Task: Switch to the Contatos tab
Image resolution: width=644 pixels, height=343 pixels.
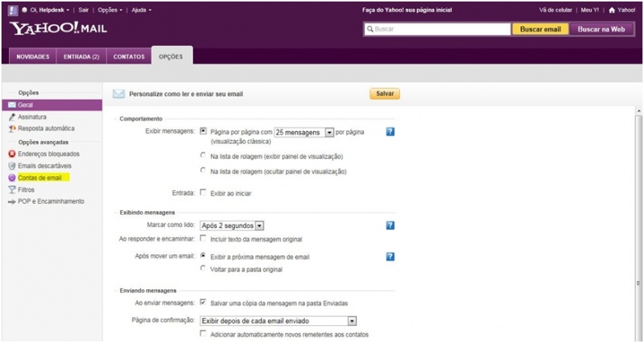Action: coord(129,57)
